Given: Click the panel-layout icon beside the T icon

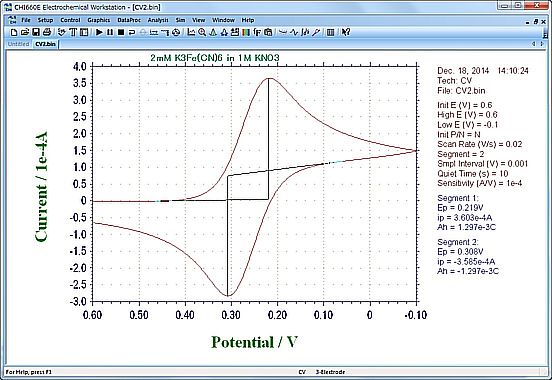Looking at the screenshot, I should coord(84,32).
